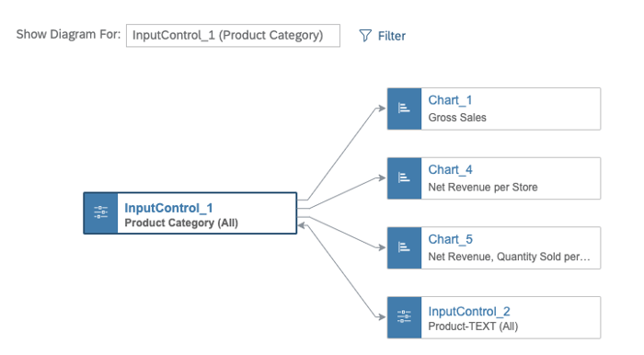644x355 pixels.
Task: Open the Filter option
Action: point(383,36)
